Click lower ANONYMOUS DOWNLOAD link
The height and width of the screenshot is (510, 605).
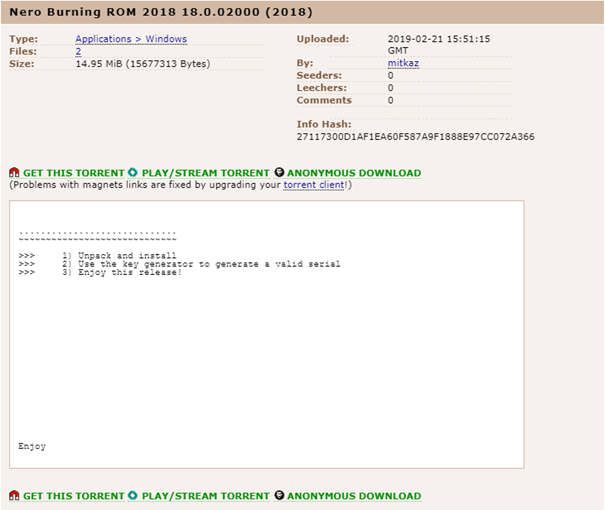[354, 496]
